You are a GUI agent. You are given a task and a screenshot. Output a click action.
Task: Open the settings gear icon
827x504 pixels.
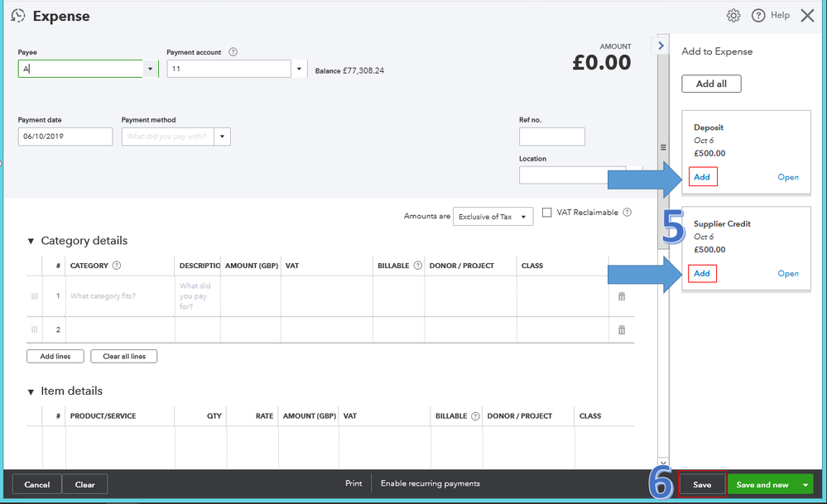(733, 16)
